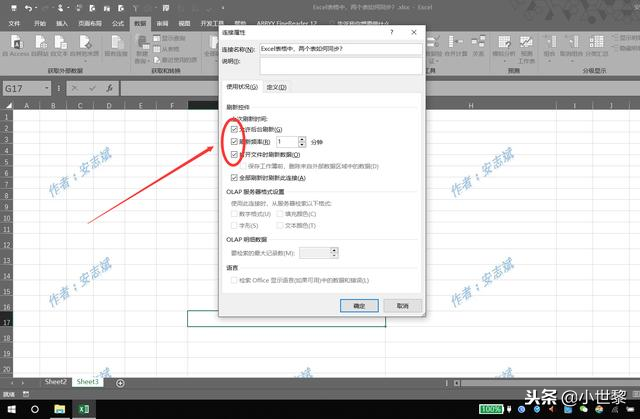This screenshot has width=640, height=419.
Task: Click column H header
Action: [x=471, y=106]
